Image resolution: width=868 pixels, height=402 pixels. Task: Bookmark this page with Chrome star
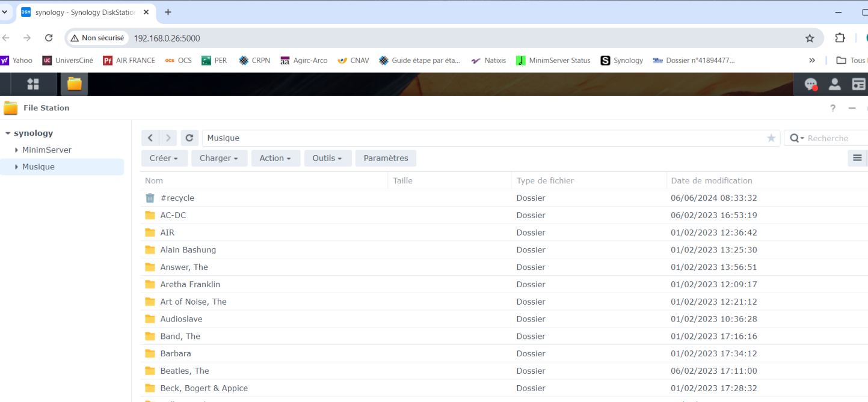[810, 38]
